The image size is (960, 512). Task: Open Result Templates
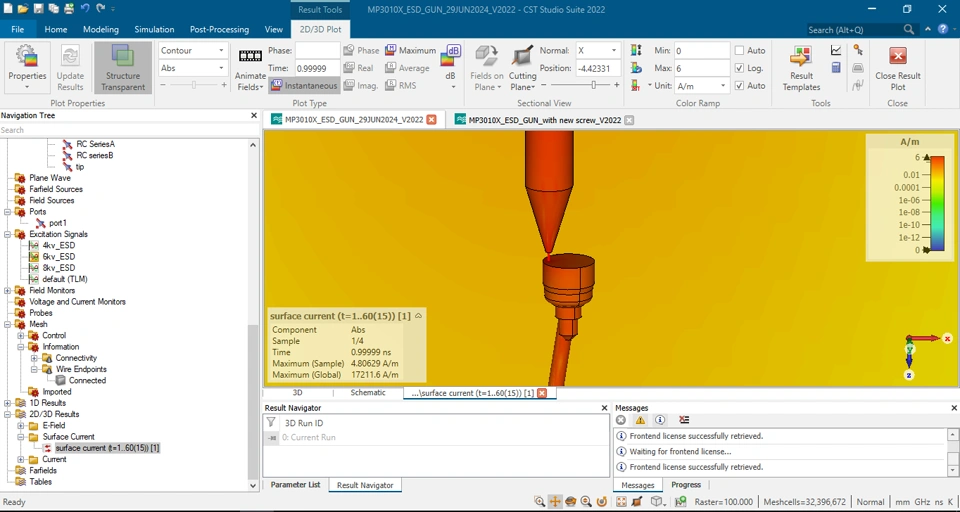click(801, 67)
